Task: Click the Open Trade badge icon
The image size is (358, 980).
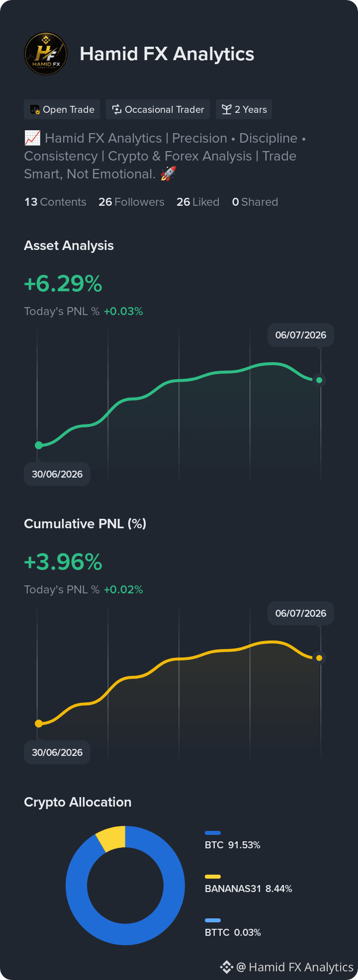Action: (x=35, y=110)
